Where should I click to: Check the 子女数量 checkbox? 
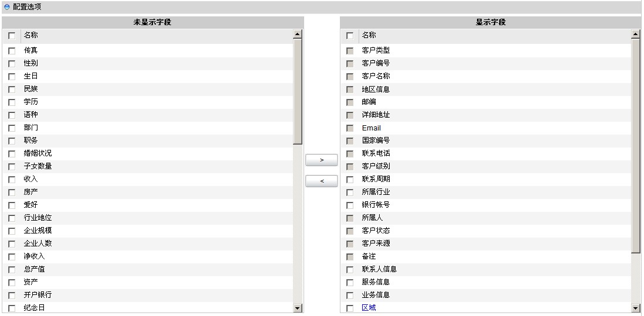pyautogui.click(x=12, y=167)
